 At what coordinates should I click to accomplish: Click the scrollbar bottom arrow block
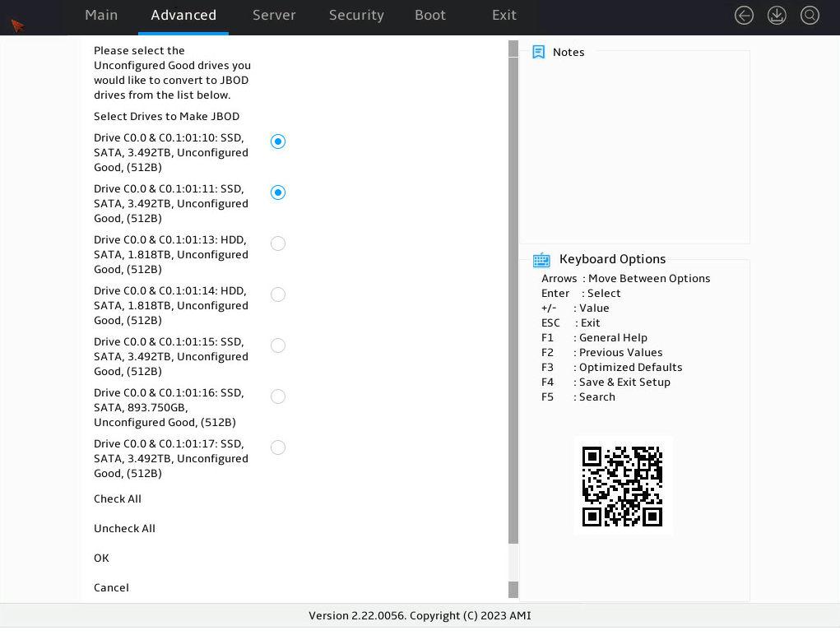pos(513,590)
